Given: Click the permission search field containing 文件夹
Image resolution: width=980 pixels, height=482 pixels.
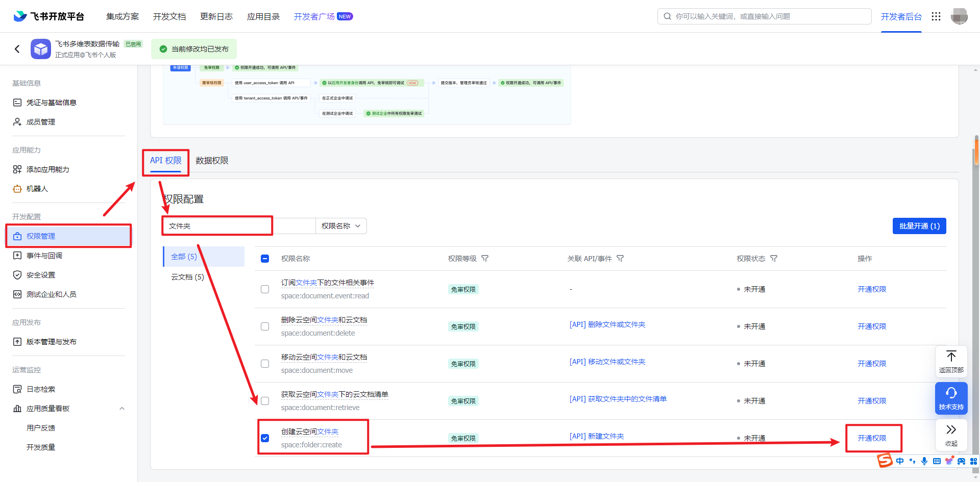Looking at the screenshot, I should point(239,226).
